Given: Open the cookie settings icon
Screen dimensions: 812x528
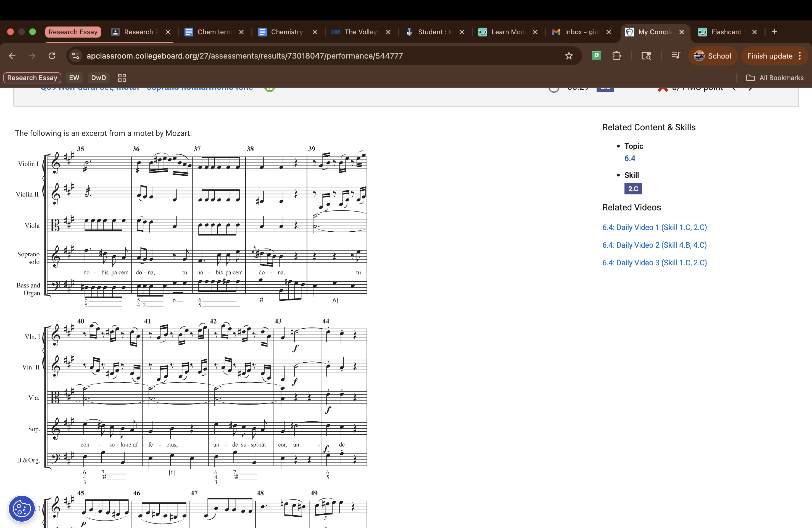Looking at the screenshot, I should coord(22,509).
